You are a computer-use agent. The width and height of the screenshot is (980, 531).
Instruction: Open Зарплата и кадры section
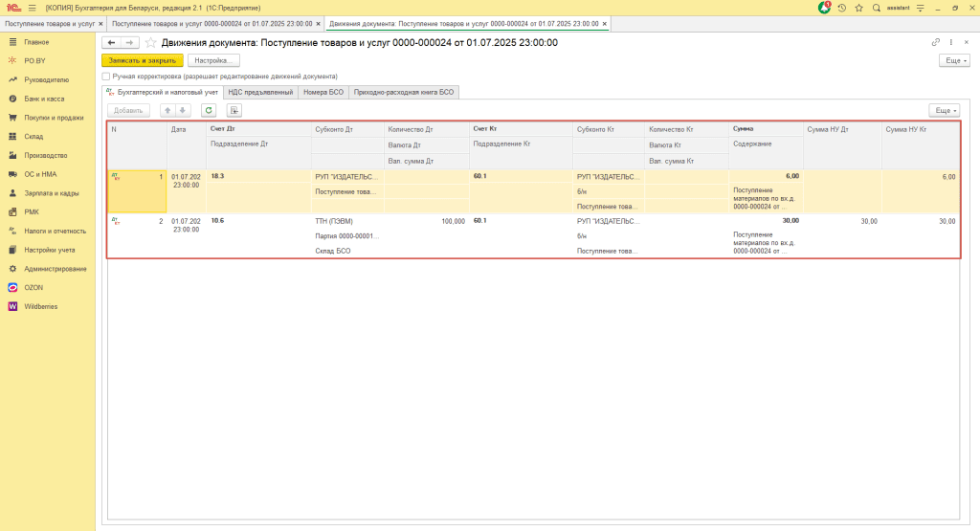point(52,193)
